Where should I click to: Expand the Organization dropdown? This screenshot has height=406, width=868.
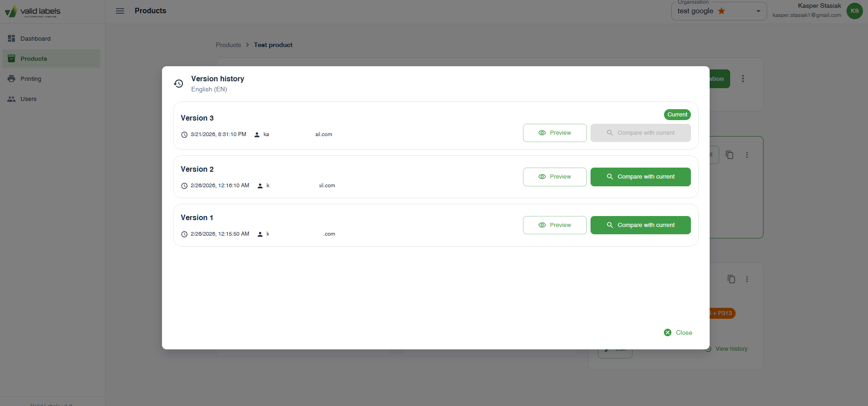pos(719,11)
